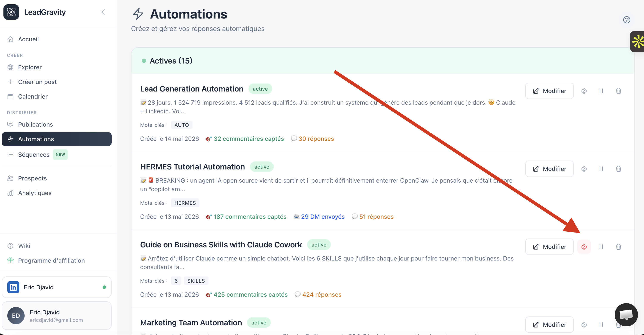Open the Marketing Team Automation title
The image size is (644, 335).
pos(191,323)
